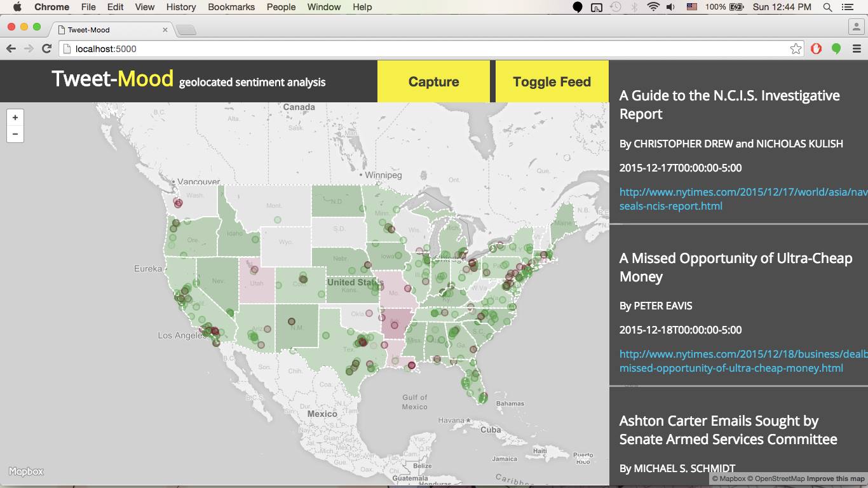868x488 pixels.
Task: Click the Wi-Fi status icon
Action: (x=653, y=7)
